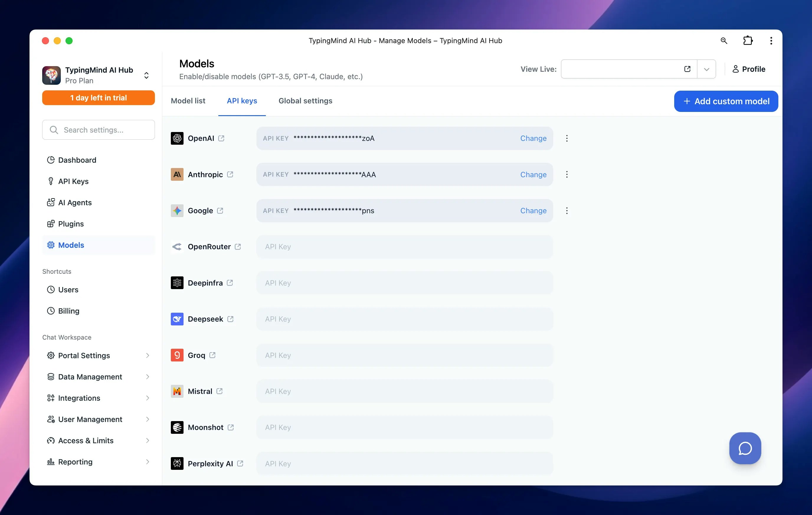Open the Perplexity AI external link icon
The height and width of the screenshot is (515, 812).
point(240,463)
